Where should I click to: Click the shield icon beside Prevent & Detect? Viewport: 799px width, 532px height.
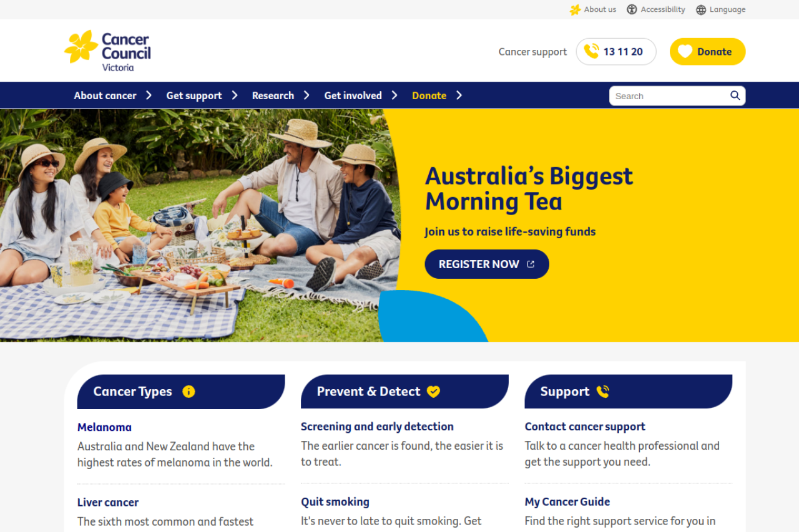tap(433, 391)
